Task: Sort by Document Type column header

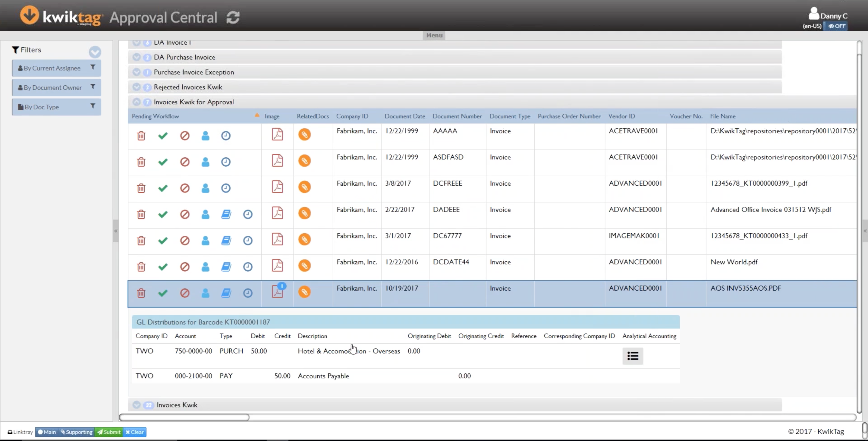Action: 510,116
